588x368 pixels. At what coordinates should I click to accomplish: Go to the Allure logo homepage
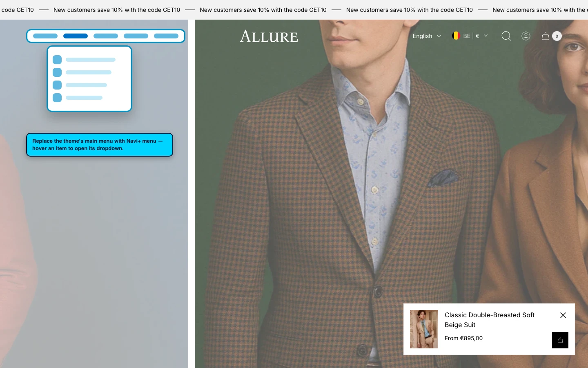click(x=269, y=36)
